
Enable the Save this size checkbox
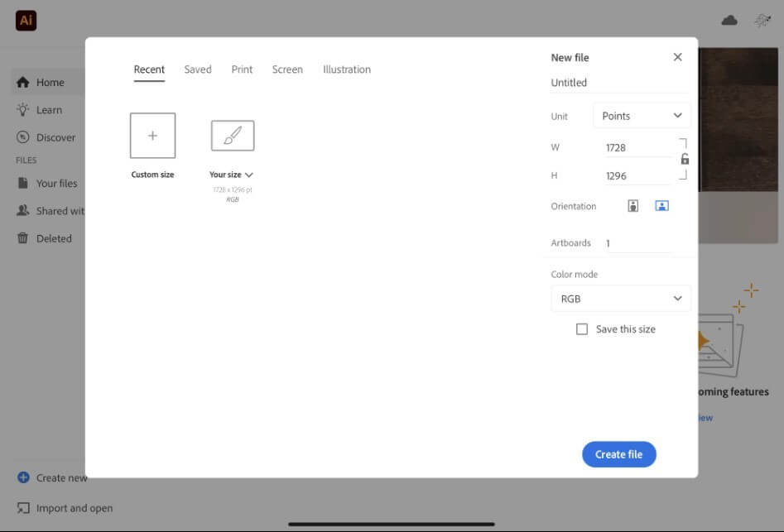pos(582,329)
